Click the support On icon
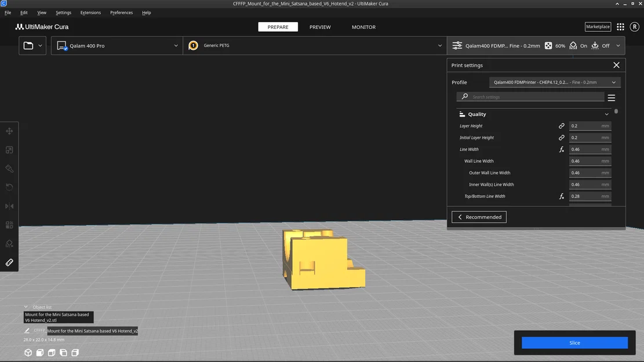This screenshot has width=644, height=362. tap(573, 46)
